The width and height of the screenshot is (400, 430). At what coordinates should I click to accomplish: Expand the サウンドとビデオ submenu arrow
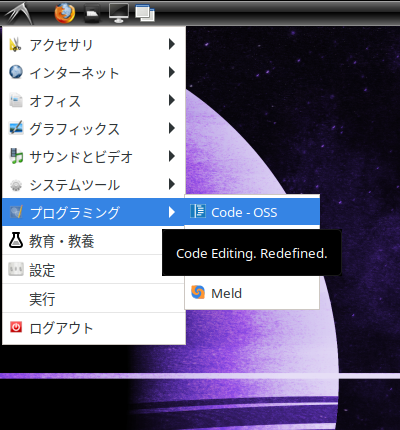(x=172, y=156)
